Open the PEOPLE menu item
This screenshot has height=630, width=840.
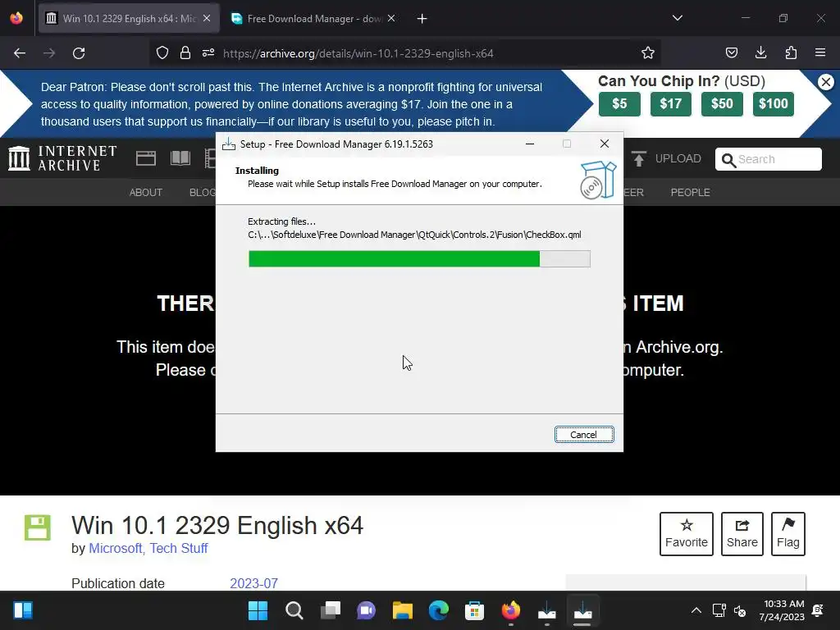point(690,193)
